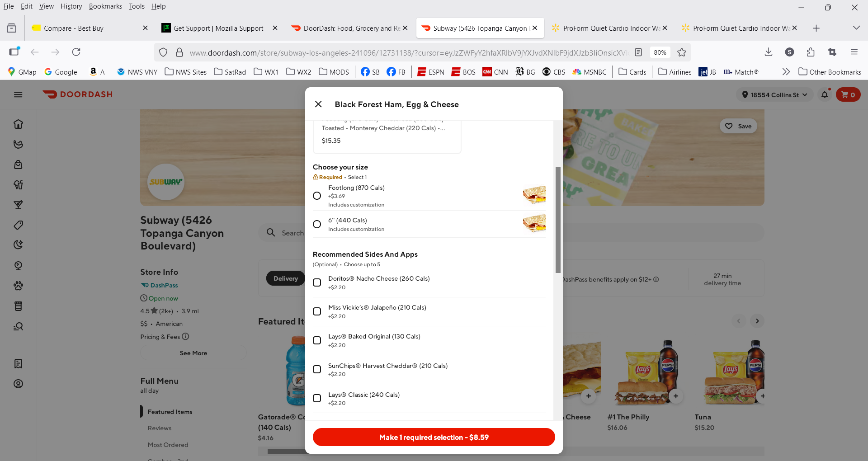
Task: Click the red Make 1 required selection button
Action: click(x=434, y=437)
